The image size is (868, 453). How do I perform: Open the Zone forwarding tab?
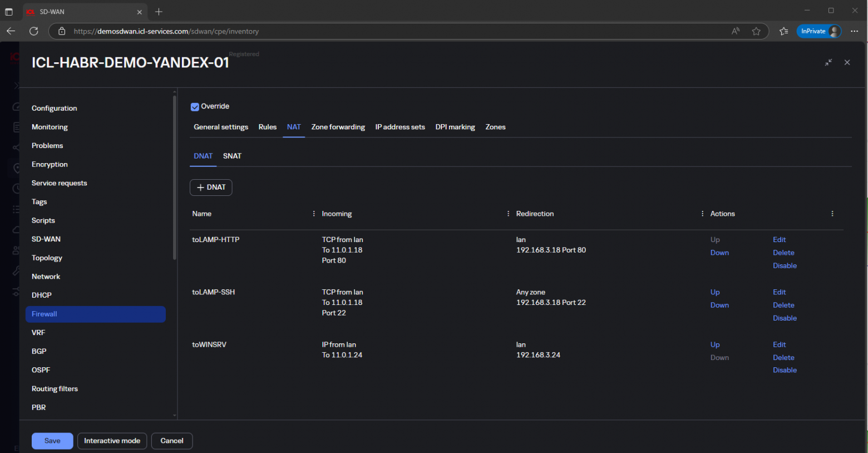pyautogui.click(x=338, y=127)
